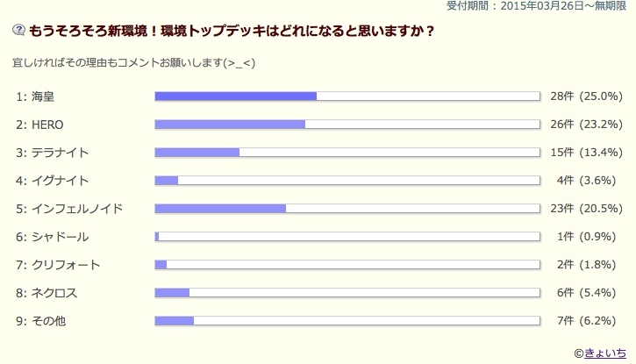
Task: Click the 受付期間 date text
Action: 541,6
